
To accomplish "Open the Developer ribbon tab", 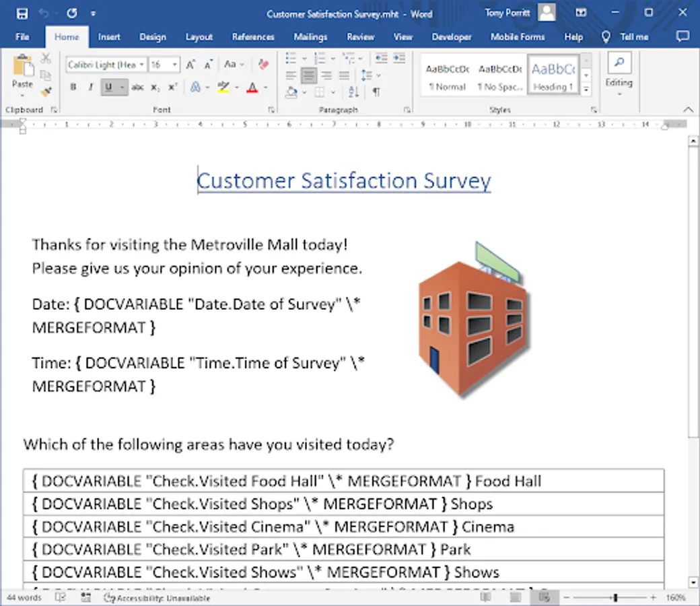I will click(x=452, y=37).
